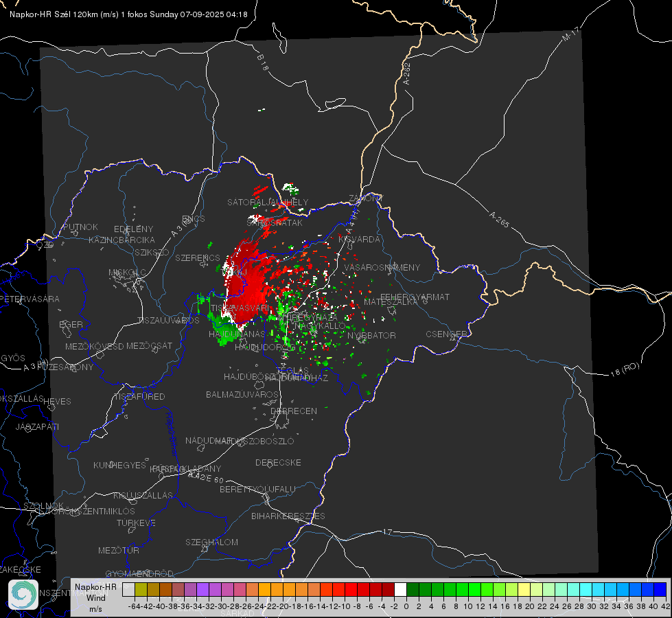
Task: Click the TISZAFÜRED town label
Action: pyautogui.click(x=140, y=397)
